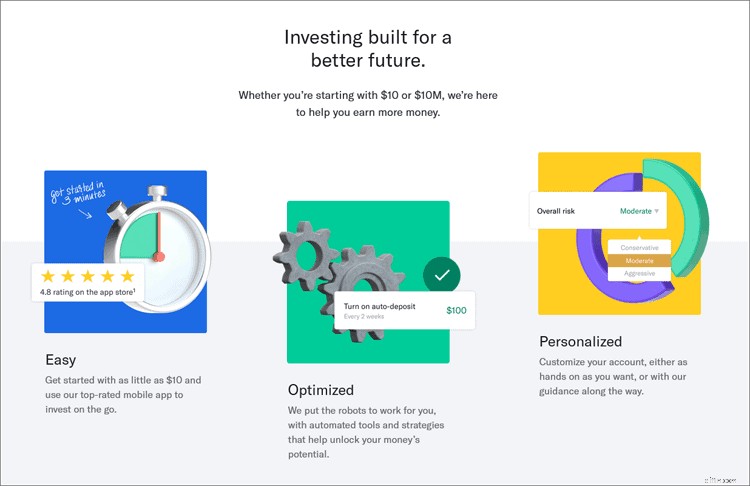This screenshot has width=750, height=486.
Task: Select Conservative risk option
Action: (640, 247)
